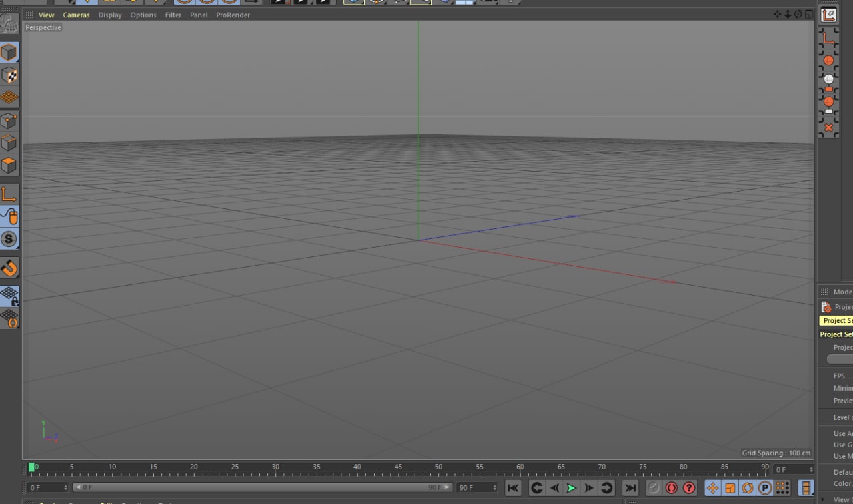Play animation forwards
This screenshot has width=853, height=504.
point(571,488)
